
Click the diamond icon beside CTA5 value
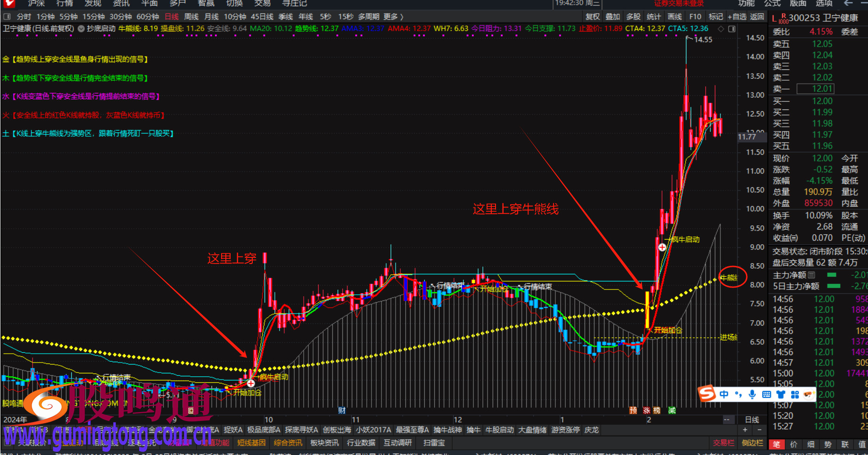(x=720, y=29)
